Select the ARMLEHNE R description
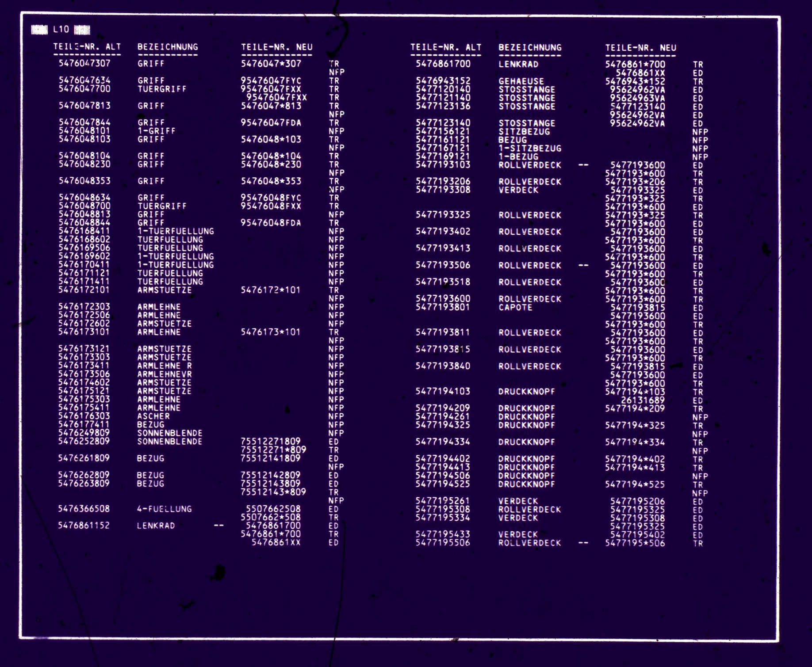 point(165,366)
